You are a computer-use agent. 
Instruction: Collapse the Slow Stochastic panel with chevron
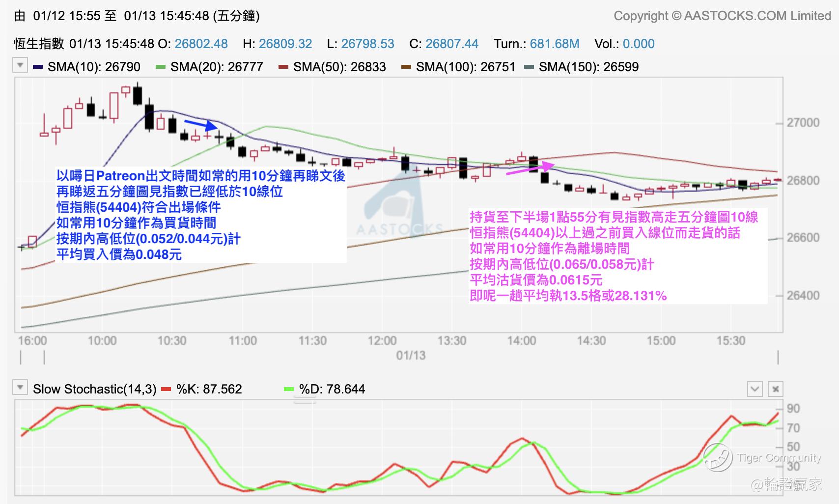click(755, 389)
